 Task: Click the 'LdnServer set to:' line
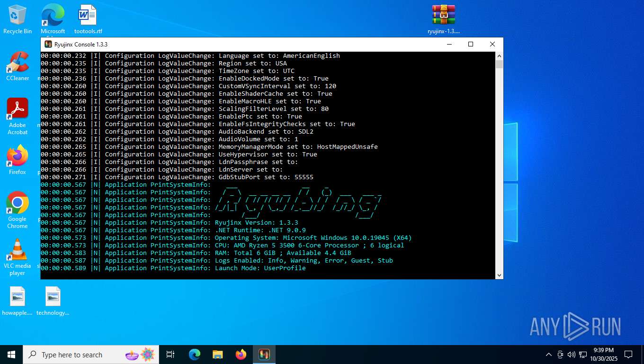161,170
